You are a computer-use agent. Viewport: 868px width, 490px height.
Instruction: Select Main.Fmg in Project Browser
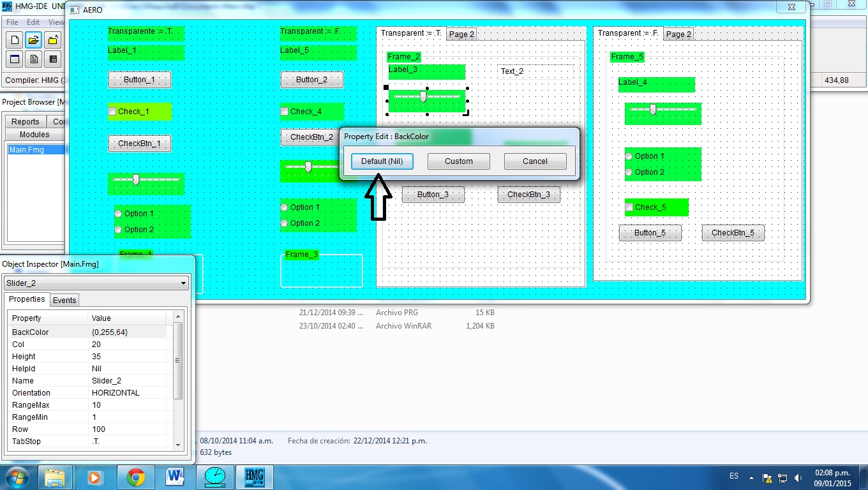point(27,150)
